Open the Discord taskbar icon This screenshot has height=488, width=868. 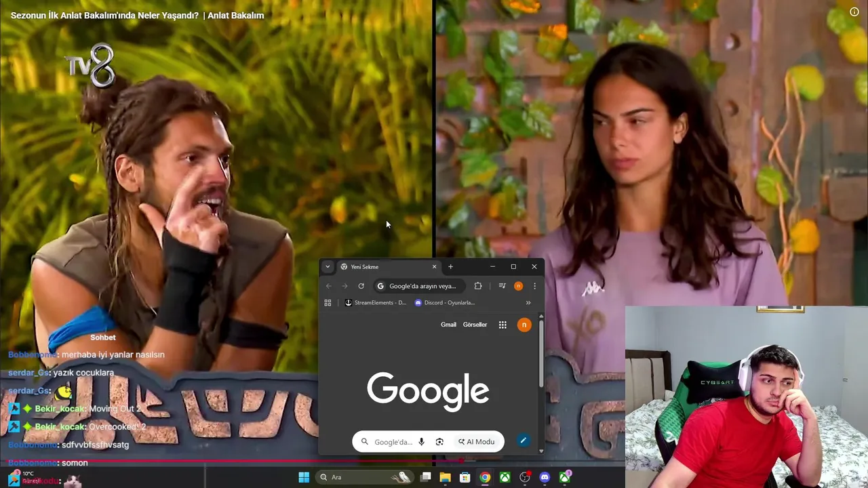pos(545,477)
